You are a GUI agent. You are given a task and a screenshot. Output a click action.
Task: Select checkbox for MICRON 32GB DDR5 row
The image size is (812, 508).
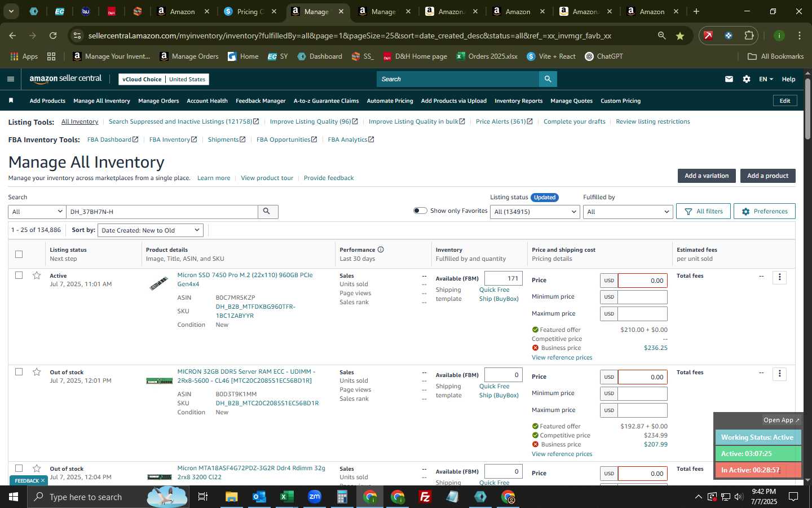(19, 372)
